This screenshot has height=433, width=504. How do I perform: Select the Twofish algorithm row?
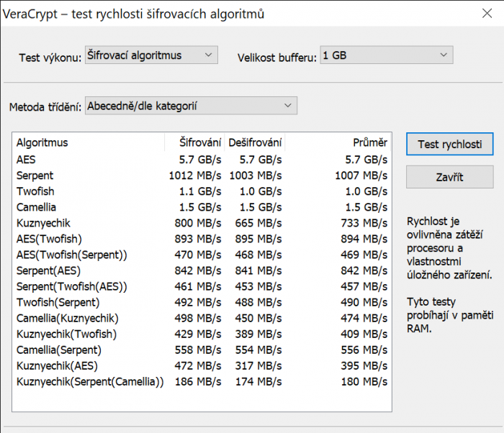35,191
